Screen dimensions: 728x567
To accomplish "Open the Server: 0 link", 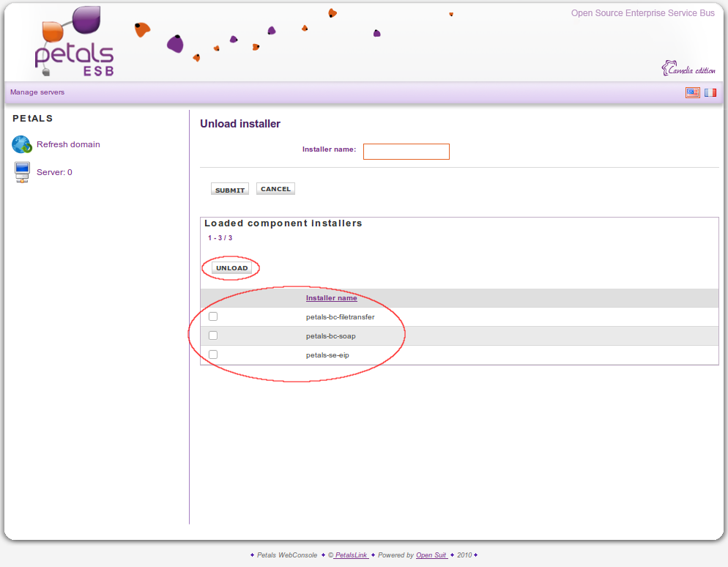I will [54, 172].
